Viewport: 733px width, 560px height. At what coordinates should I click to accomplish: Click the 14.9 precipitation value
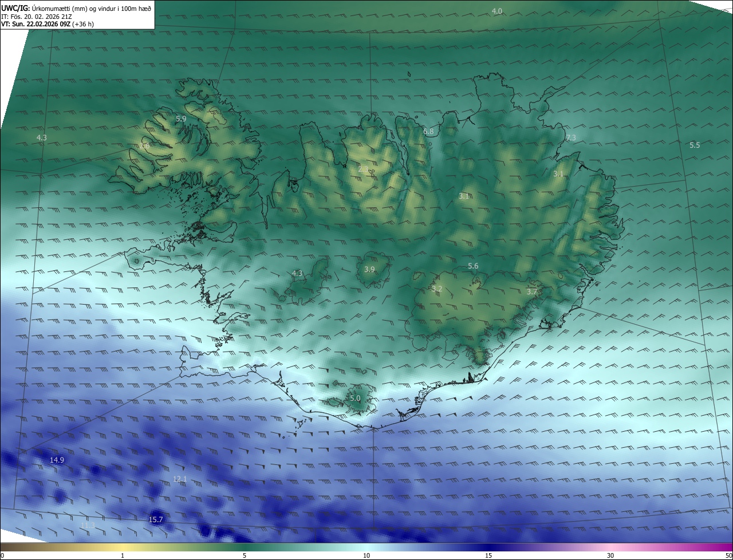[x=57, y=460]
